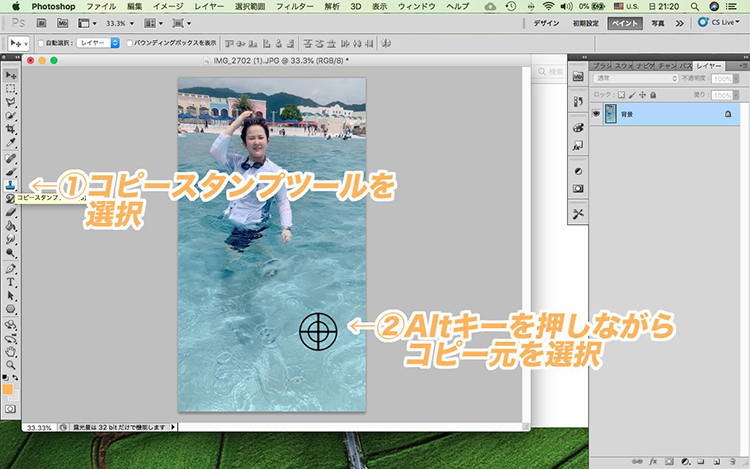Select the Polygonal Lasso tool
The image size is (750, 469).
pyautogui.click(x=11, y=102)
